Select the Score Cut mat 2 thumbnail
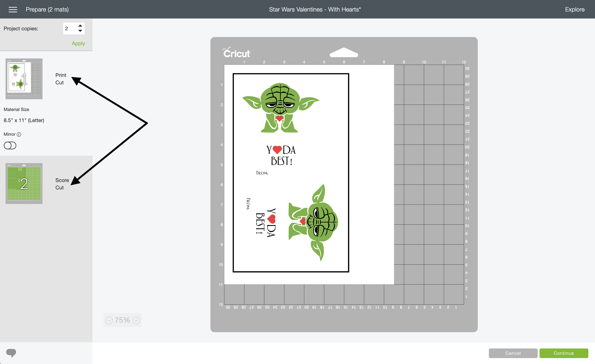 (x=24, y=183)
